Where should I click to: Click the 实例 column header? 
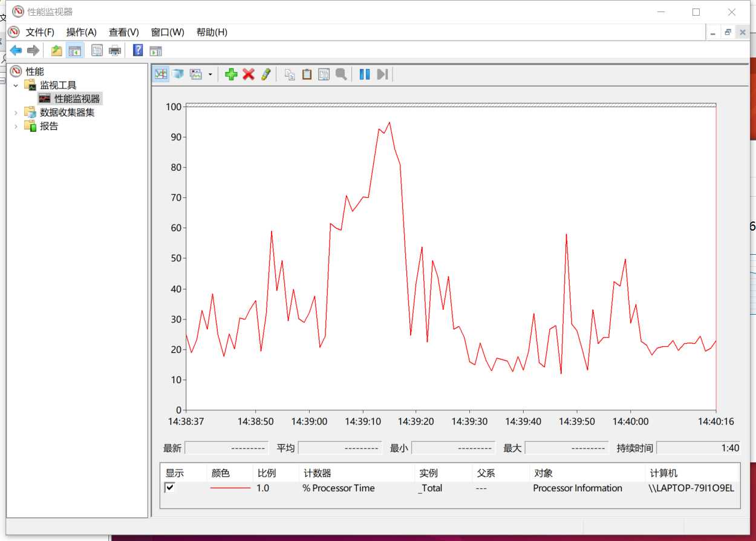443,473
